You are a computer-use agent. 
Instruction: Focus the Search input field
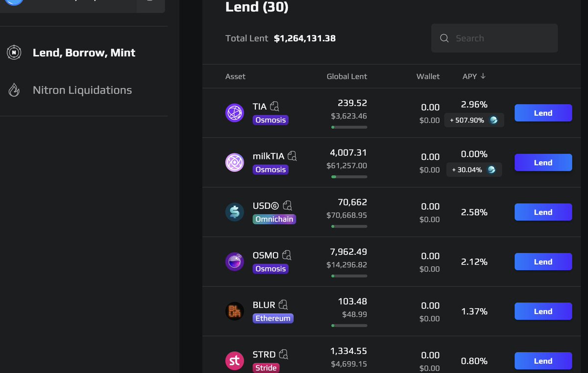pyautogui.click(x=494, y=38)
